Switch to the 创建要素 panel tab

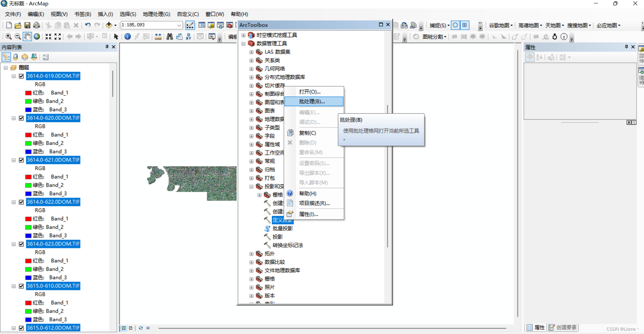[563, 327]
